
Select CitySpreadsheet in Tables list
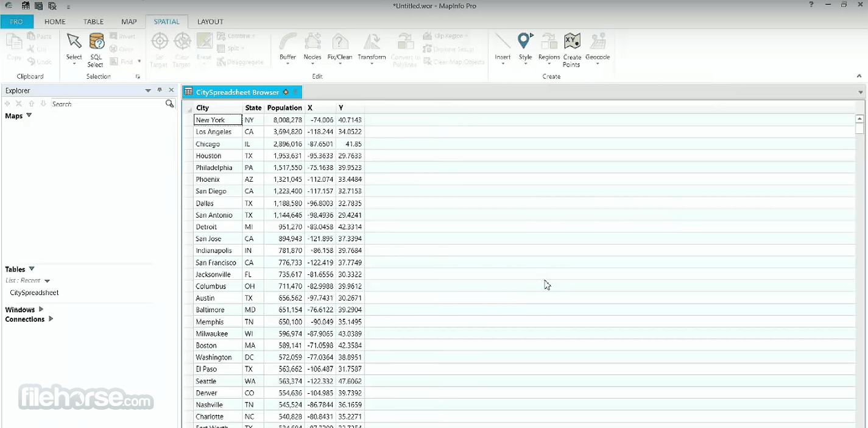[34, 293]
